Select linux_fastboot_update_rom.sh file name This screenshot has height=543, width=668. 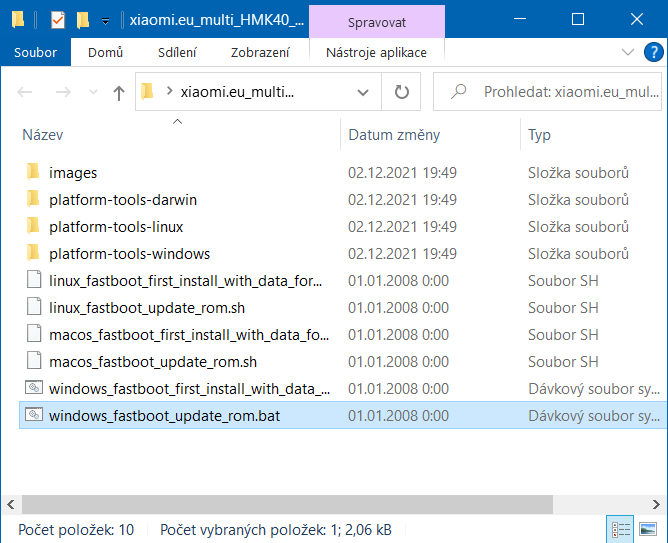click(x=147, y=308)
